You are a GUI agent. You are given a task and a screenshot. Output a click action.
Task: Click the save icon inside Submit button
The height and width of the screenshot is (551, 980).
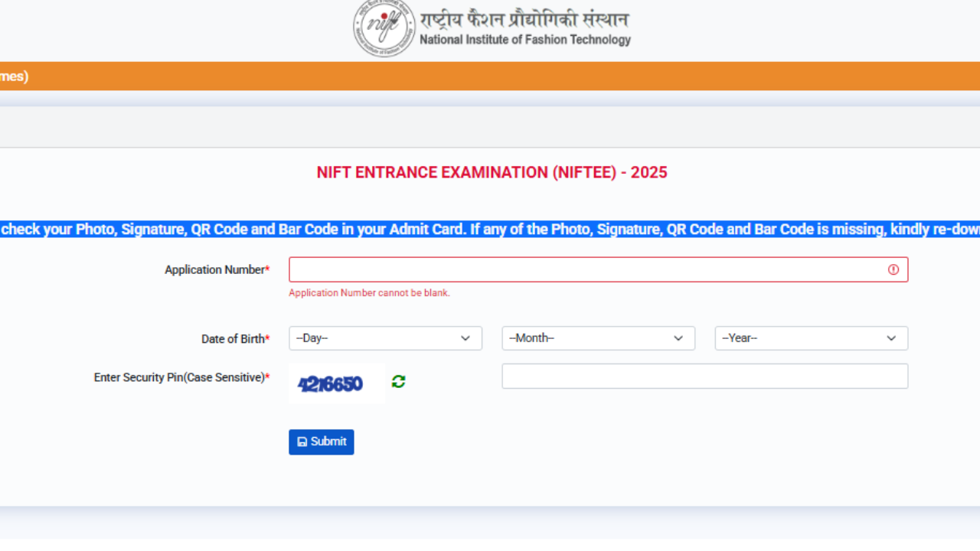coord(305,442)
